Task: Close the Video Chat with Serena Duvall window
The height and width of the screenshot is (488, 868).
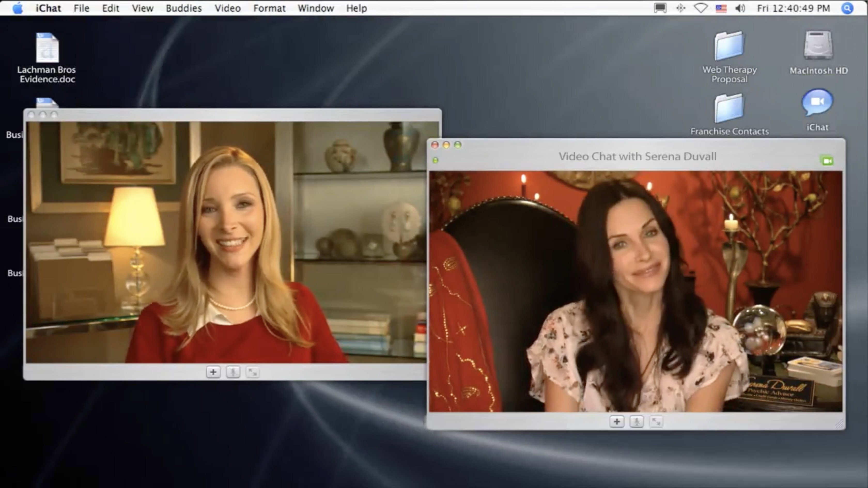Action: (435, 145)
